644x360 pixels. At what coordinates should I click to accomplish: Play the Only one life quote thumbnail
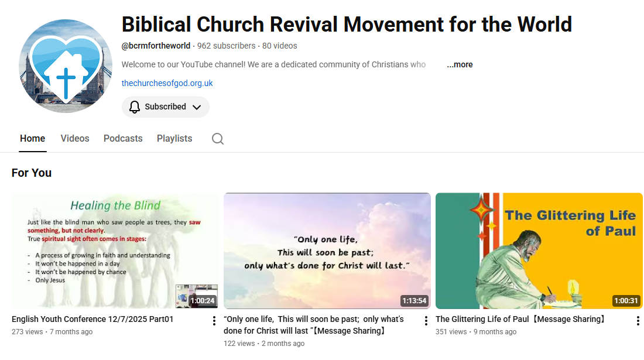(x=327, y=251)
